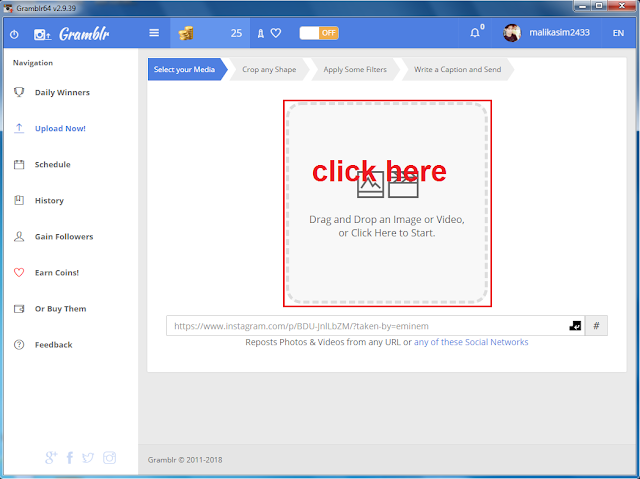Click the Gramblr64 title bar app icon

pyautogui.click(x=8, y=8)
